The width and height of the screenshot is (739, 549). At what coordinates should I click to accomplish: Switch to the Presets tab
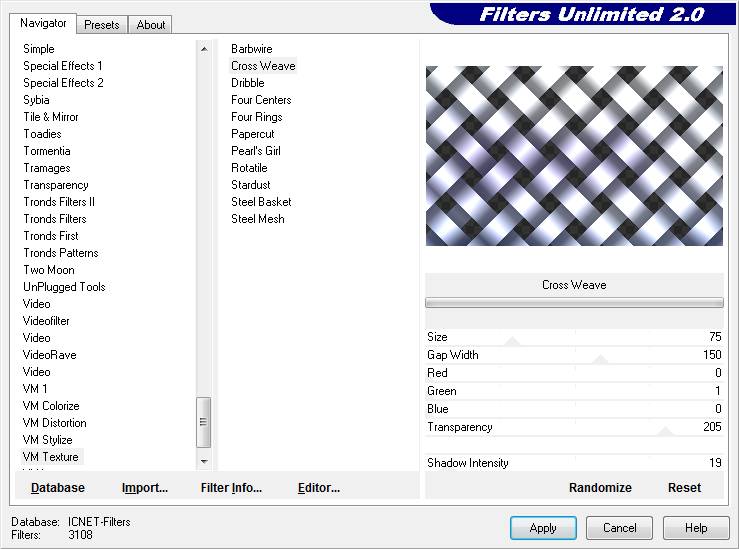click(x=102, y=25)
